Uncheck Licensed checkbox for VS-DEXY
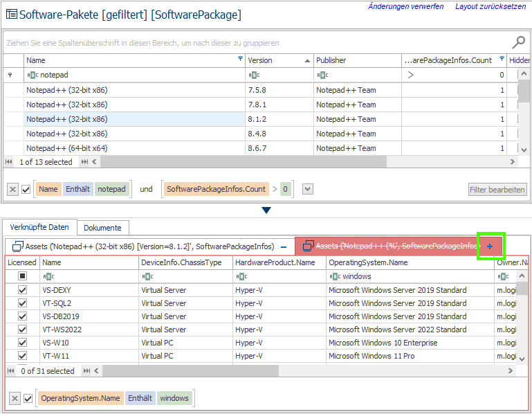This screenshot has height=414, width=532. click(22, 290)
